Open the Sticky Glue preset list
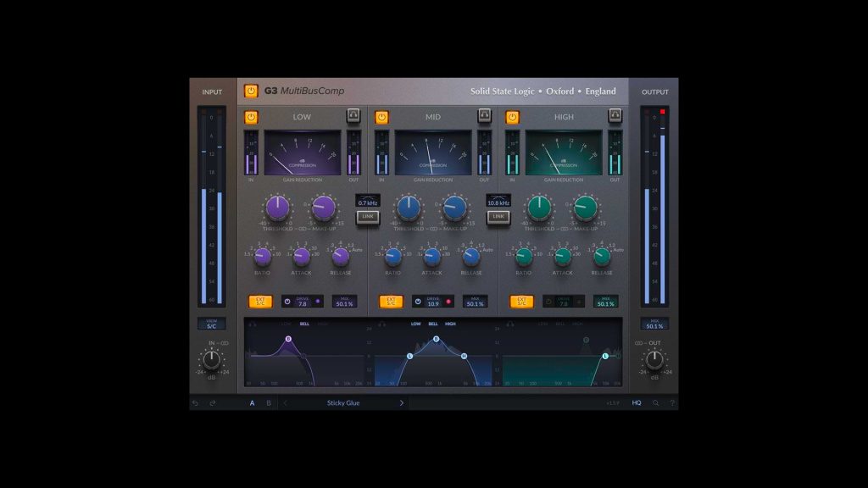Image resolution: width=868 pixels, height=488 pixels. coord(343,403)
